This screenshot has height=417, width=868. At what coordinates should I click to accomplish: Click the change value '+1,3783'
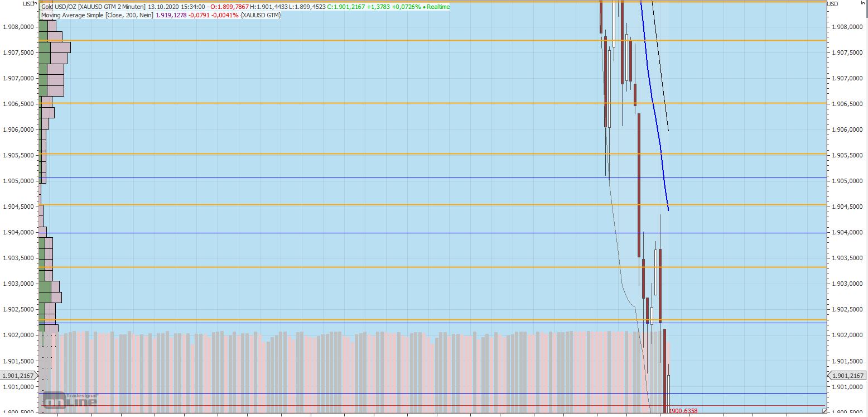(378, 7)
